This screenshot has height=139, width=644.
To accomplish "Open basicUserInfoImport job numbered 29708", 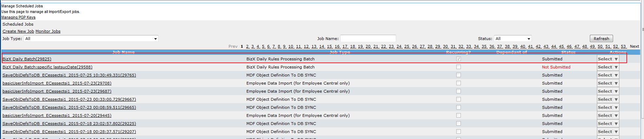I will tap(57, 83).
